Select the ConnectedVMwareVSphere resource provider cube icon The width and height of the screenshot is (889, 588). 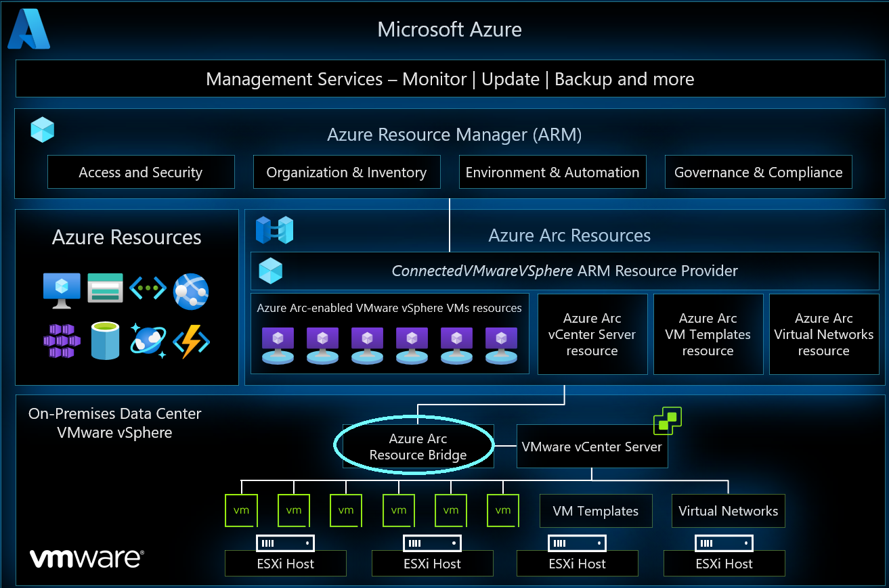[270, 271]
